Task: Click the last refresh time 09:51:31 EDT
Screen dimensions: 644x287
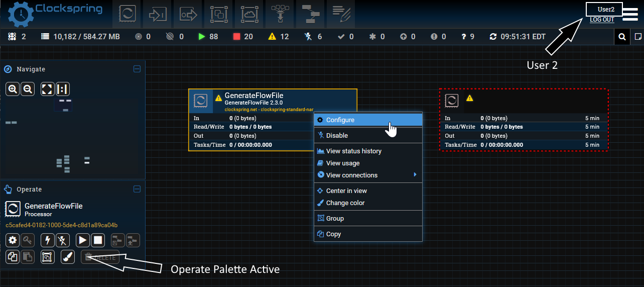Action: (518, 37)
